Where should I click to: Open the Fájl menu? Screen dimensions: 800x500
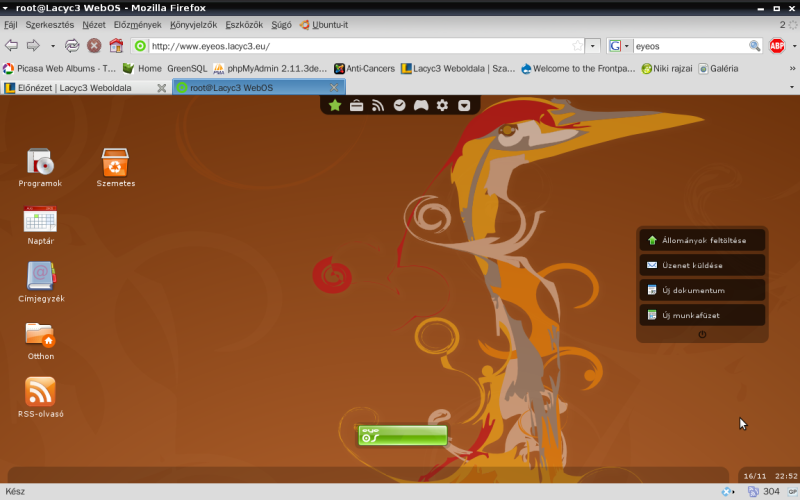[x=10, y=24]
